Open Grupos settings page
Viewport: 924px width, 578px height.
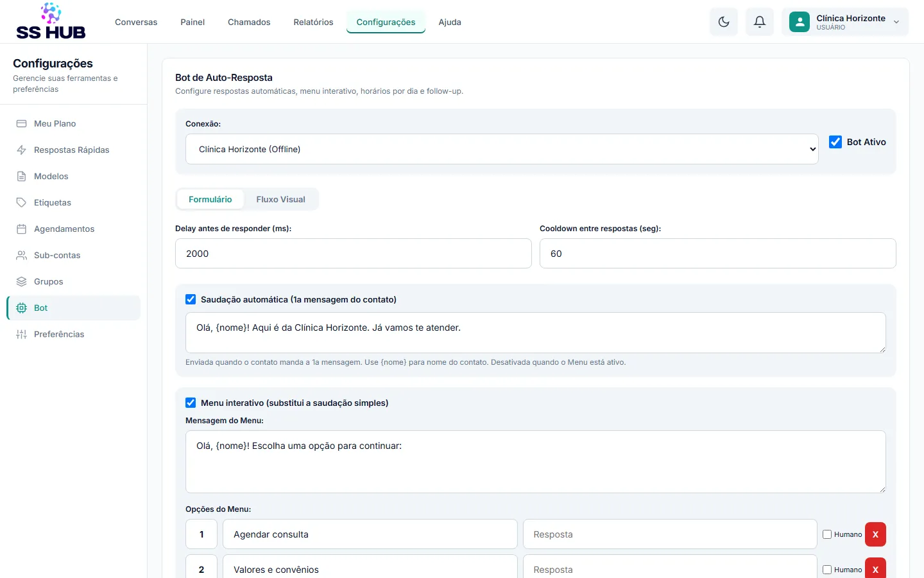coord(73,281)
